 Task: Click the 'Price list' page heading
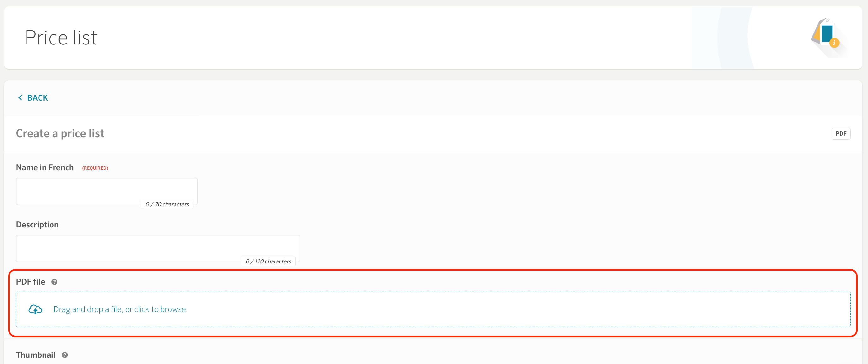(61, 37)
